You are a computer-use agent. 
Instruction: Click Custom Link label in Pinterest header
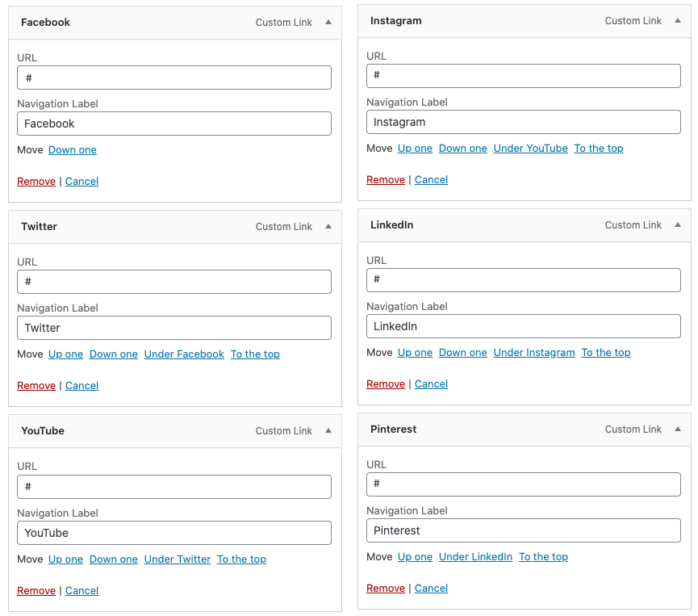633,429
